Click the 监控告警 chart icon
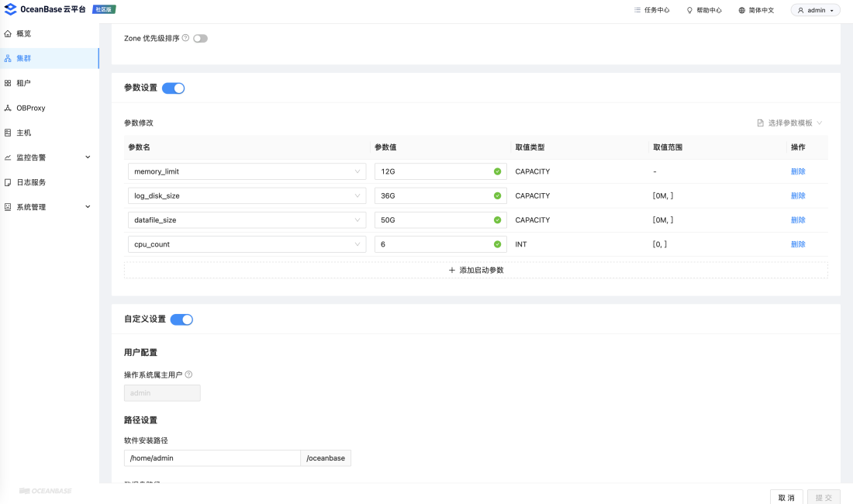Image resolution: width=853 pixels, height=504 pixels. (8, 157)
